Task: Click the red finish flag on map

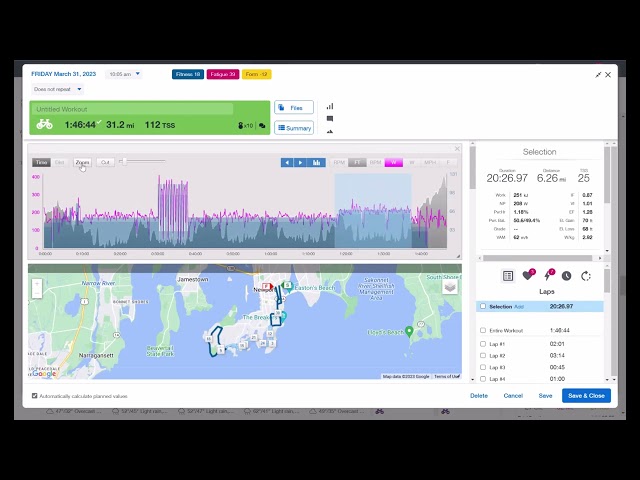Action: (267, 287)
